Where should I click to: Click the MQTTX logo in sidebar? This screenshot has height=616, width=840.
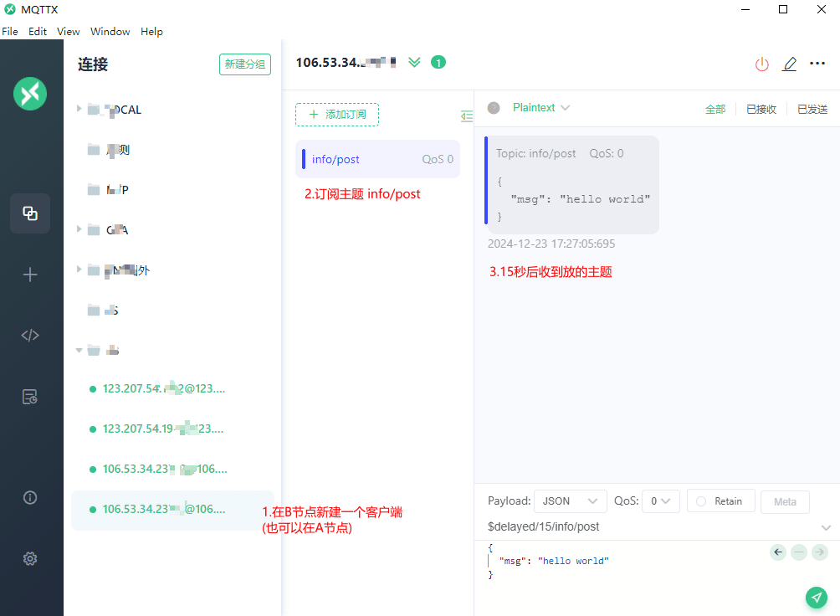coord(30,94)
